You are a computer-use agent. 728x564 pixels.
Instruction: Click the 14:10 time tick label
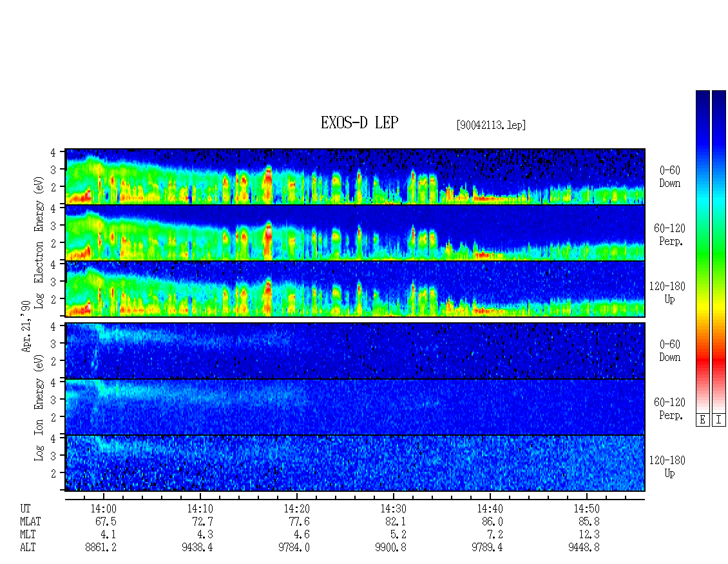click(200, 509)
